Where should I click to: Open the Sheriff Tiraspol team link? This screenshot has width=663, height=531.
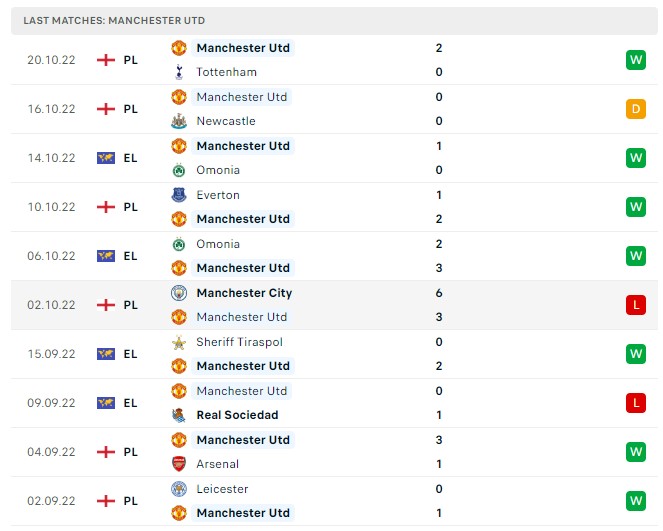(239, 342)
